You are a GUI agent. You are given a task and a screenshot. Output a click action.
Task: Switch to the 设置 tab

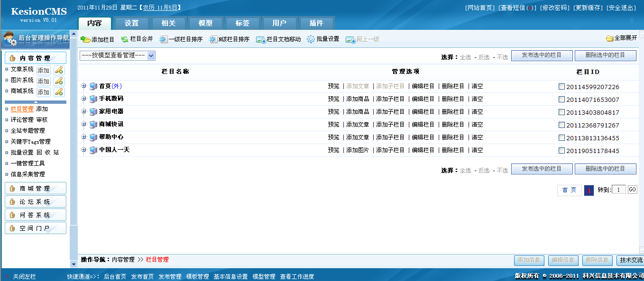[x=131, y=22]
